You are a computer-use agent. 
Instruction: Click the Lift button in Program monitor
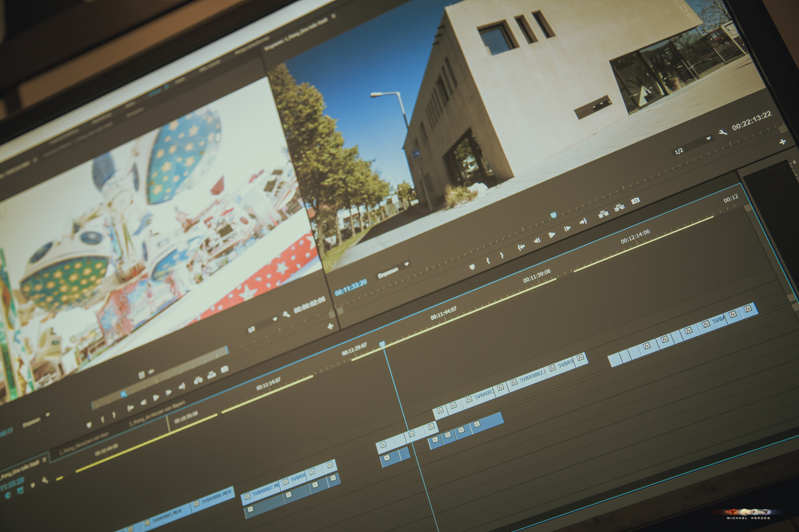click(x=603, y=214)
